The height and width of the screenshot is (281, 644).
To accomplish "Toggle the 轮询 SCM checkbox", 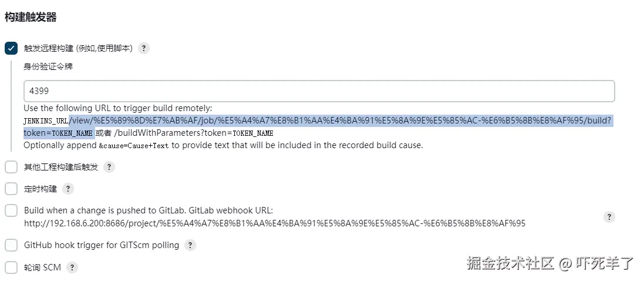I will (11, 267).
